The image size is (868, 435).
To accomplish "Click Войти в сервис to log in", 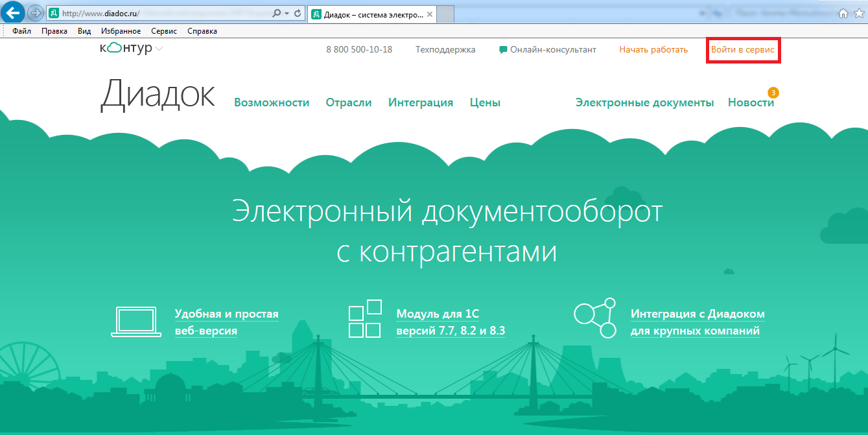I will coord(743,49).
